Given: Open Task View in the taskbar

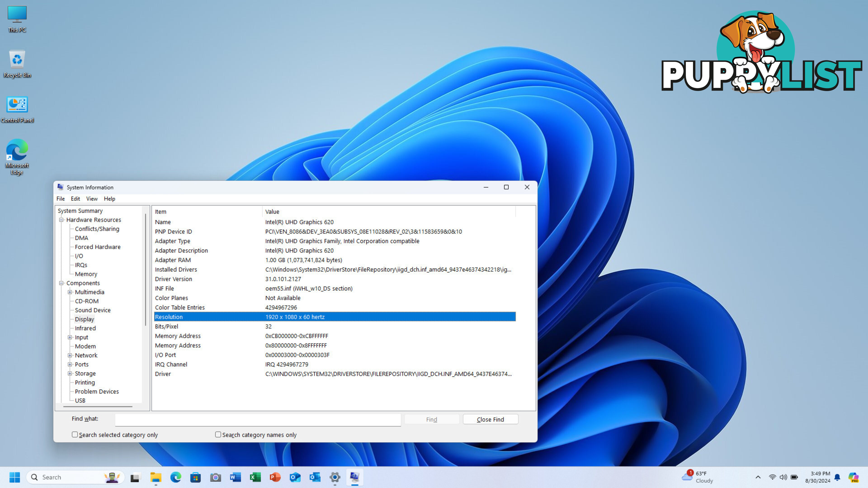Looking at the screenshot, I should (x=135, y=477).
